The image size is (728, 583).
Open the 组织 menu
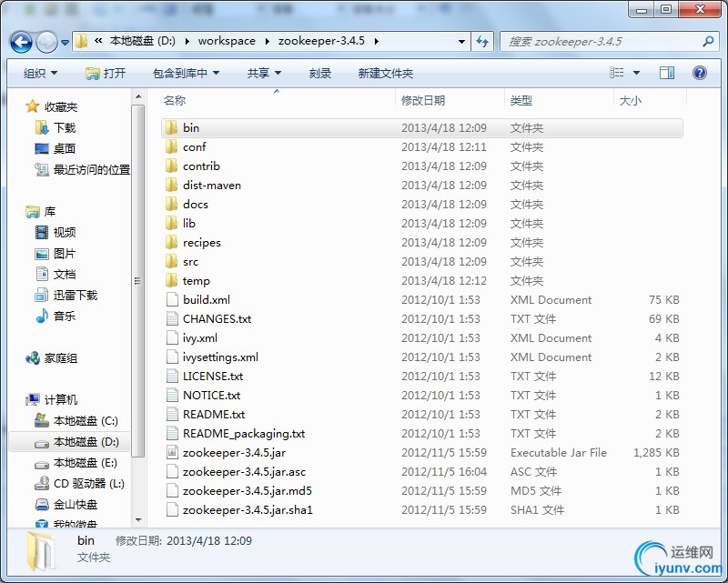pos(40,74)
